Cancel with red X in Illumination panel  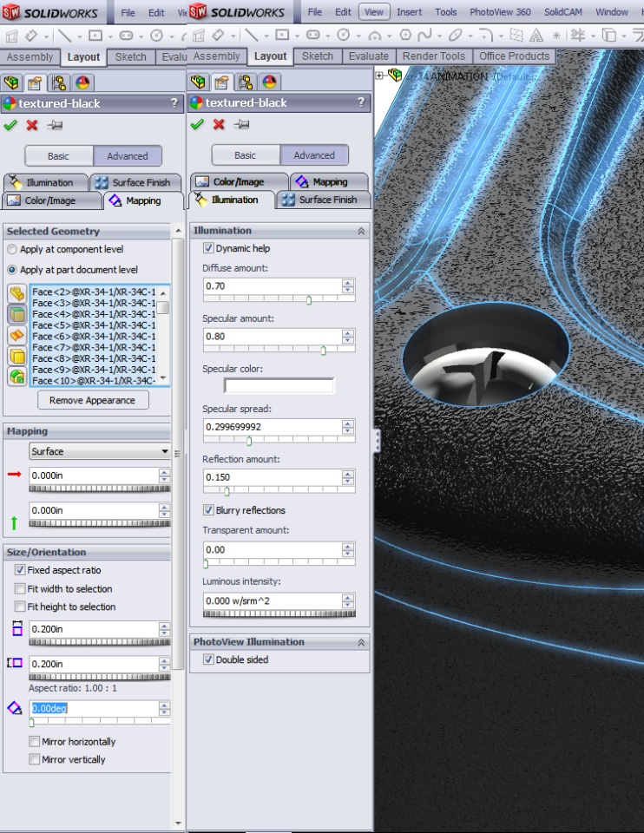click(219, 124)
